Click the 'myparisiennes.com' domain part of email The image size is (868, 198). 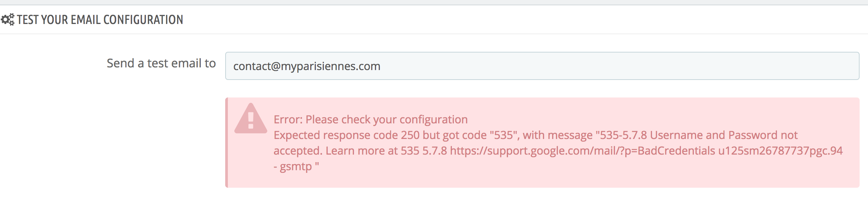click(x=331, y=66)
